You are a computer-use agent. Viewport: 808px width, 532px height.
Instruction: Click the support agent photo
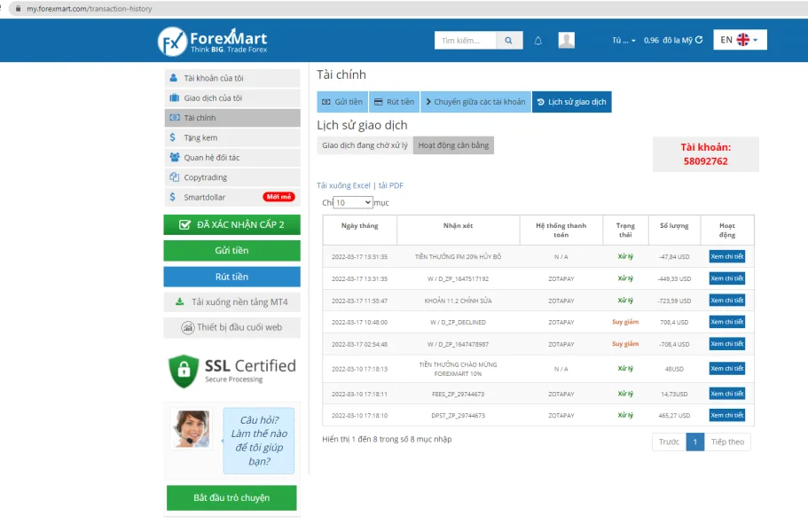pyautogui.click(x=192, y=428)
